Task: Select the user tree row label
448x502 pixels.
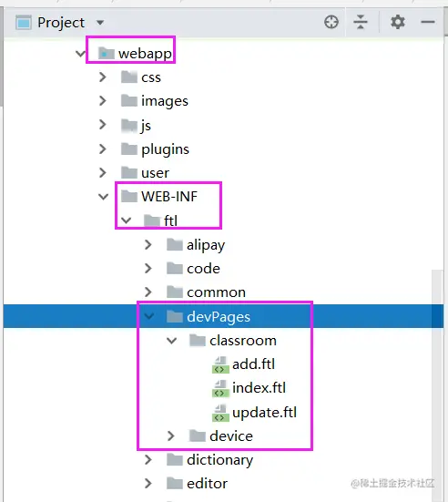Action: click(x=155, y=173)
